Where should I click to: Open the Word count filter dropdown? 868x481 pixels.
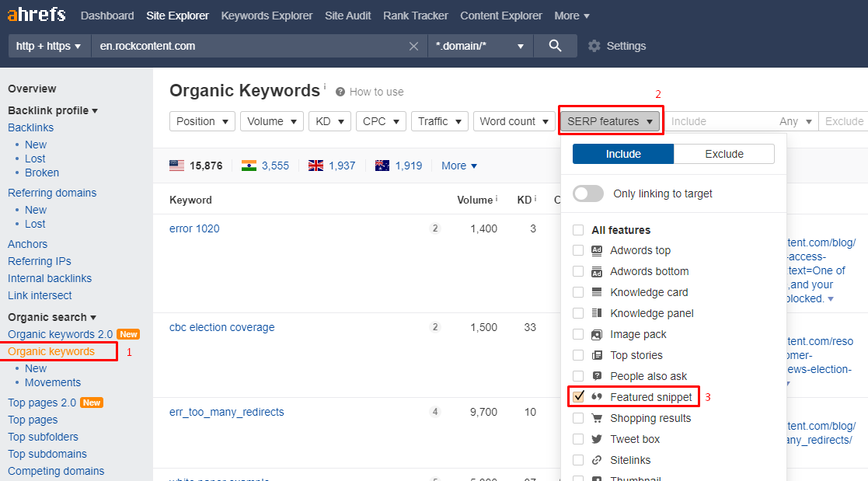(514, 121)
